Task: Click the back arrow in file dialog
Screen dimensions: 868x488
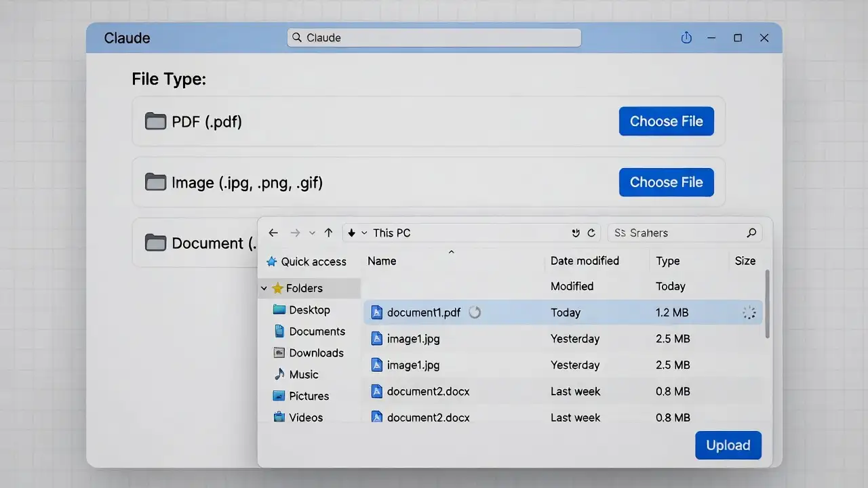Action: tap(273, 233)
